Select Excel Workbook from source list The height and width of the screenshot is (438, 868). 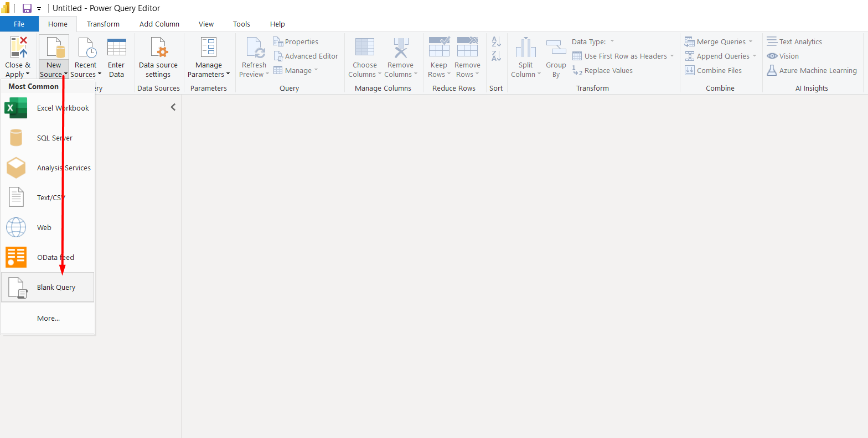coord(48,108)
